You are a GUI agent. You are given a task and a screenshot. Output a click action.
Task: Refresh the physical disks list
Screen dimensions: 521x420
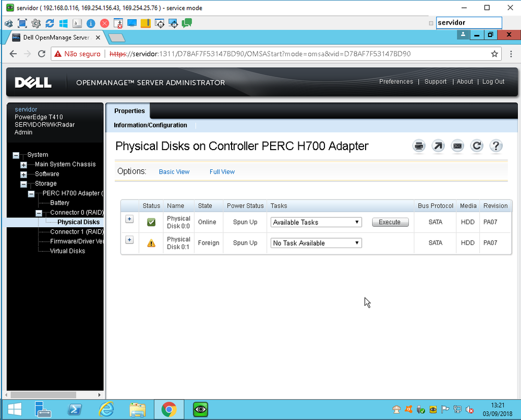point(477,146)
